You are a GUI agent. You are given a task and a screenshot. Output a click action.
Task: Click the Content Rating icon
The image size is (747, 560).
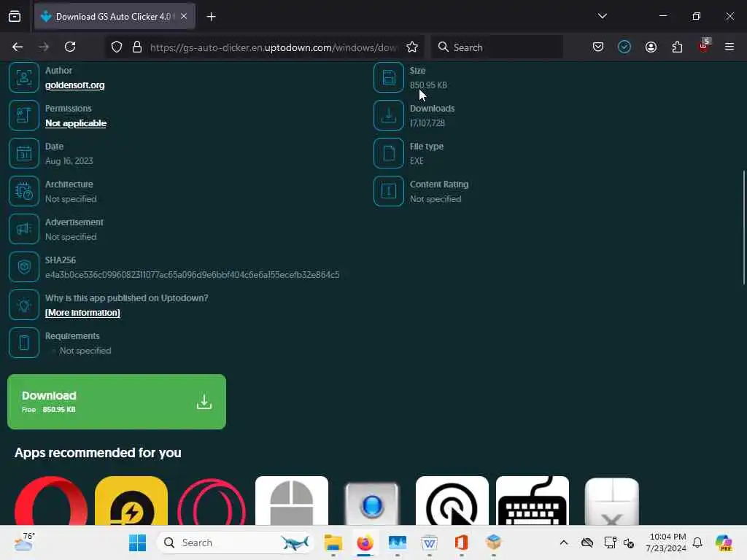[x=389, y=191]
